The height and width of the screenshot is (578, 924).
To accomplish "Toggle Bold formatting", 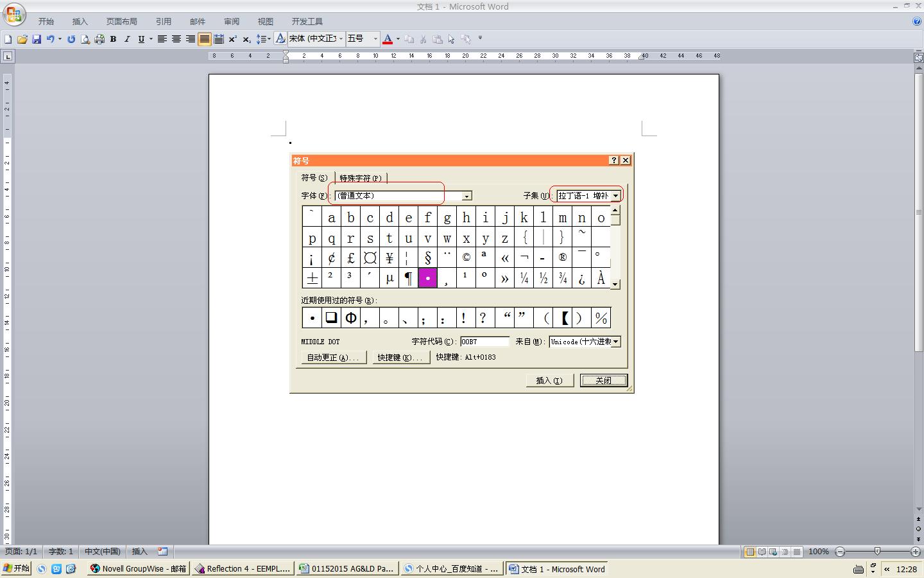I will tap(114, 39).
